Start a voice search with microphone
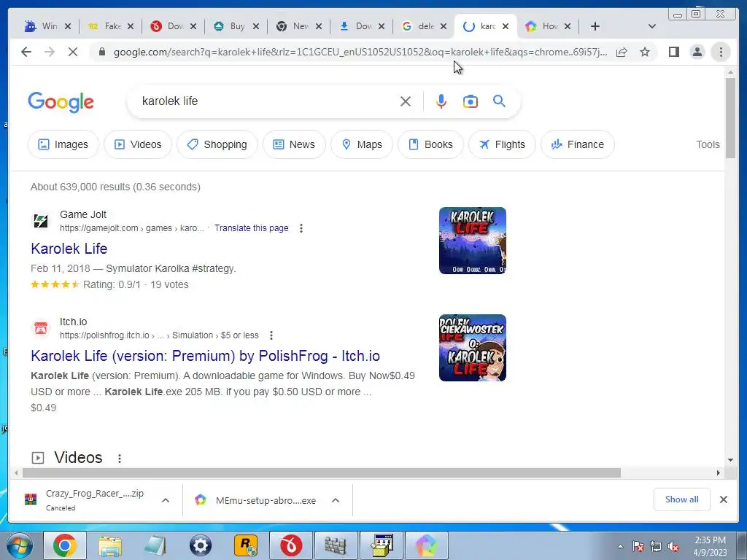Image resolution: width=747 pixels, height=560 pixels. coord(441,101)
